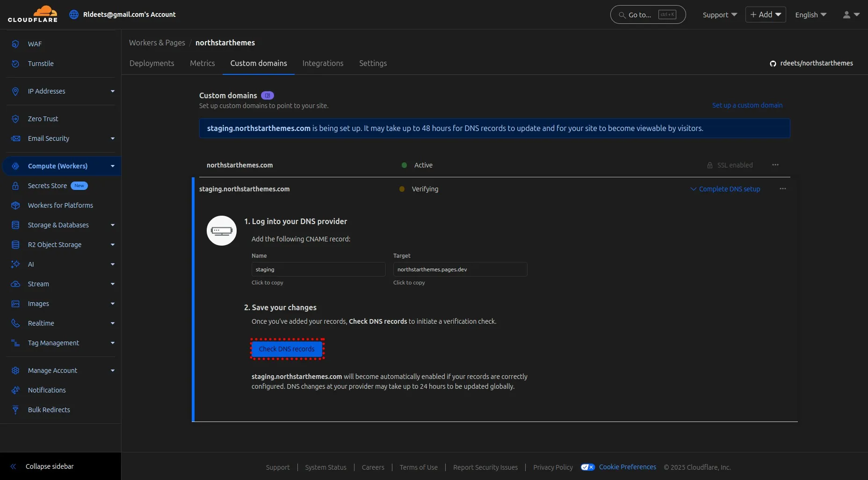Open WAF shield icon in sidebar
Image resolution: width=868 pixels, height=480 pixels.
pos(15,44)
